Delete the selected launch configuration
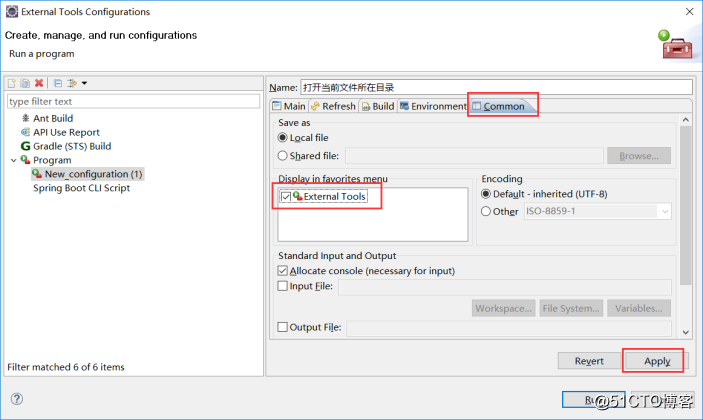 (39, 83)
